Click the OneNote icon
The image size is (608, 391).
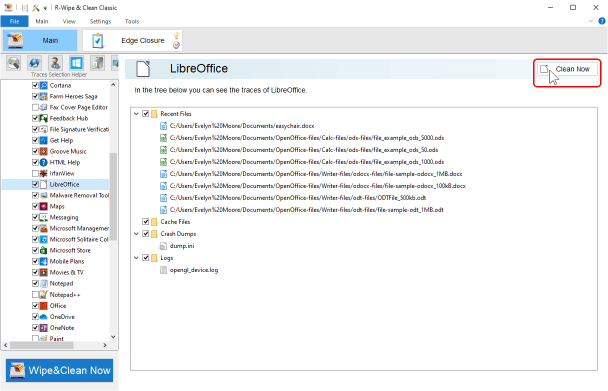tap(44, 328)
